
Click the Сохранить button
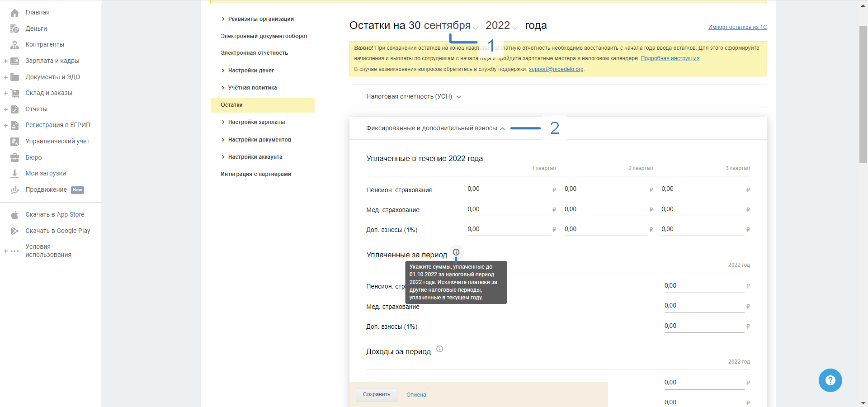click(376, 394)
